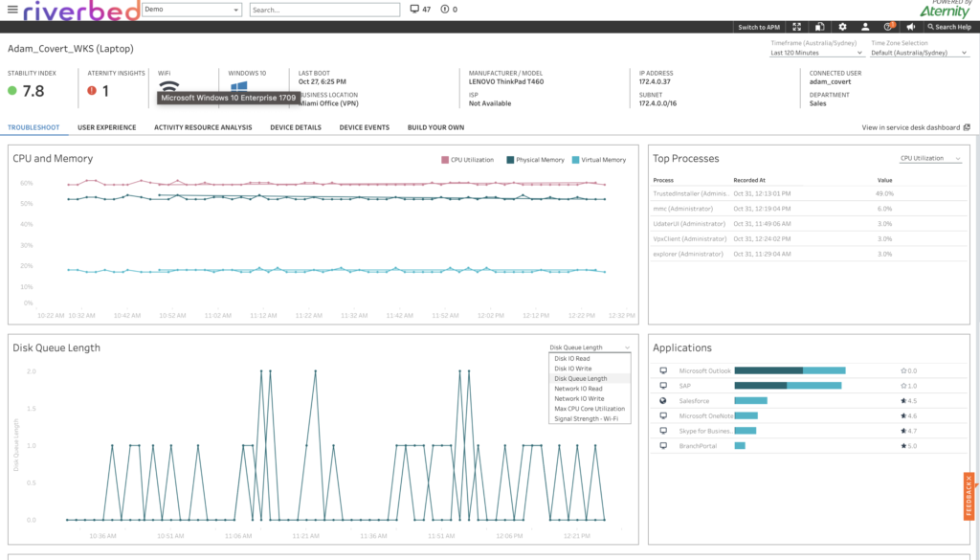Open settings via the gear icon
980x560 pixels.
click(x=843, y=27)
